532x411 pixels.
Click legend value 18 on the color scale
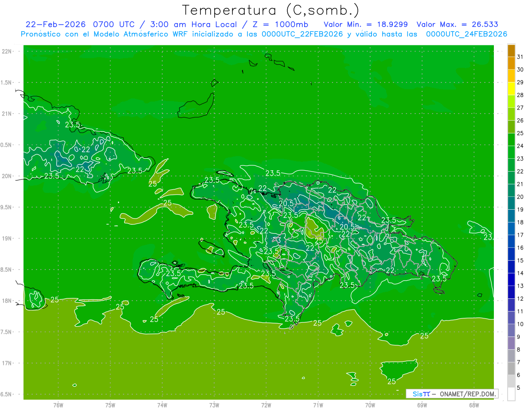[x=520, y=222]
